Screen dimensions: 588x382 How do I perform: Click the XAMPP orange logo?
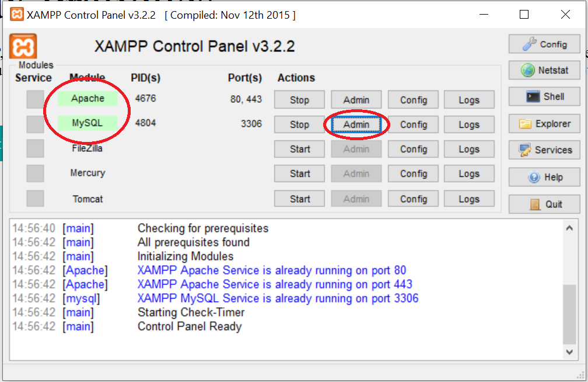point(23,46)
